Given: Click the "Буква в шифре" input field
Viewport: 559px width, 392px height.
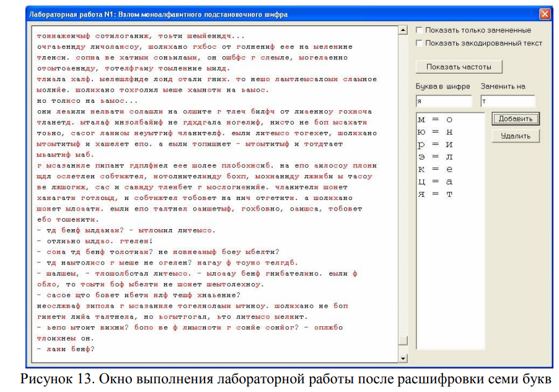Looking at the screenshot, I should click(x=444, y=101).
